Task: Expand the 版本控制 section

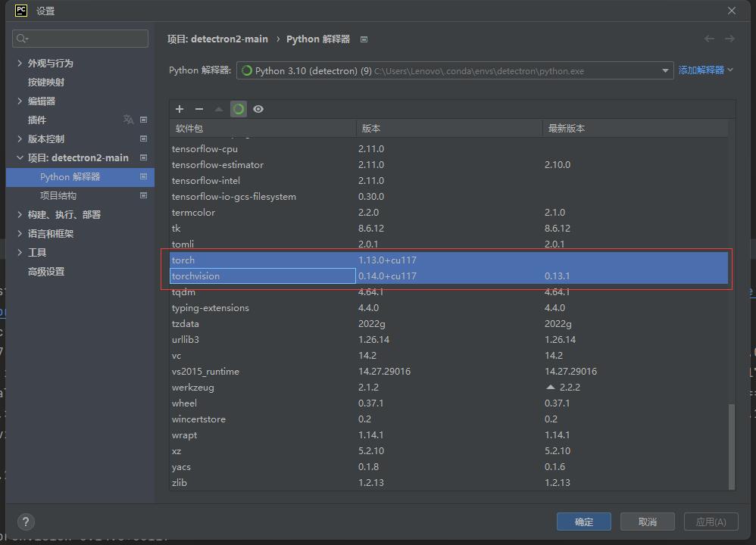Action: [19, 139]
